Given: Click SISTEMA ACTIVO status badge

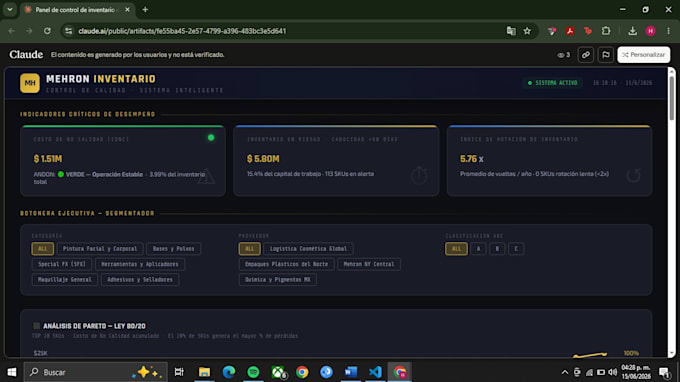Looking at the screenshot, I should point(552,82).
